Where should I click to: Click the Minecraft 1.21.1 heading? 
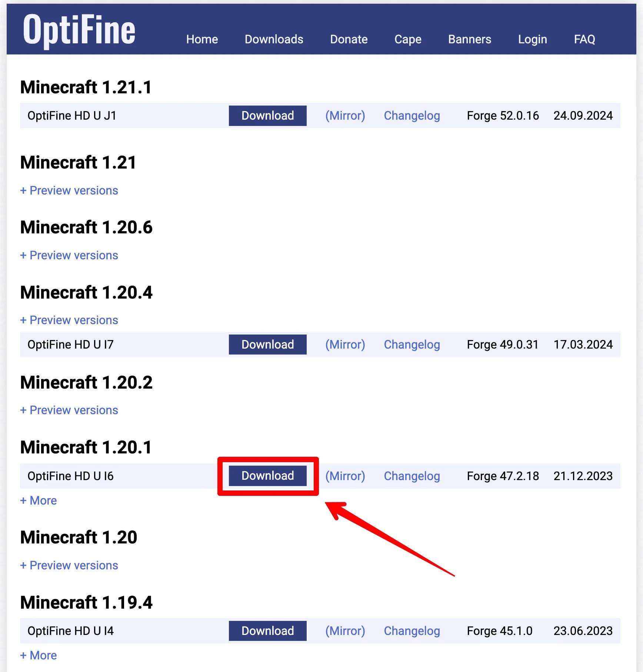coord(86,87)
